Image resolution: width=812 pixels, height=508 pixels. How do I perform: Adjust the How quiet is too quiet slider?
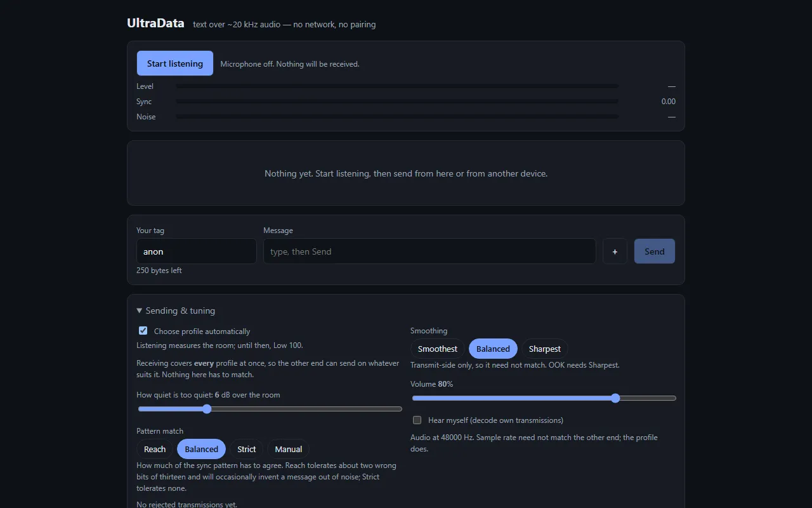coord(270,409)
